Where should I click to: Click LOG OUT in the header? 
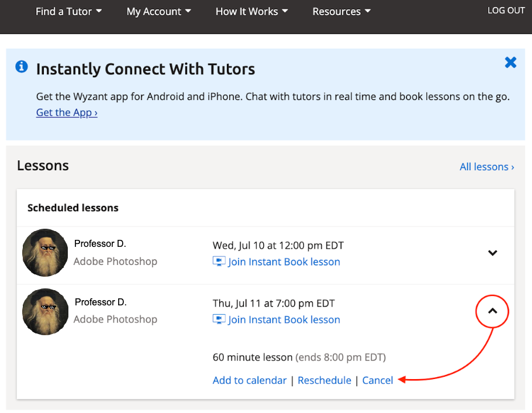[506, 11]
